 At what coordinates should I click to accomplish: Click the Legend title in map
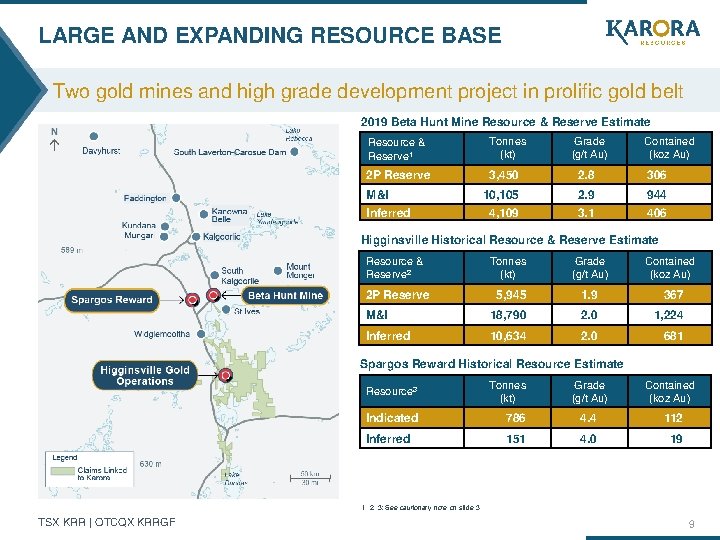65,458
